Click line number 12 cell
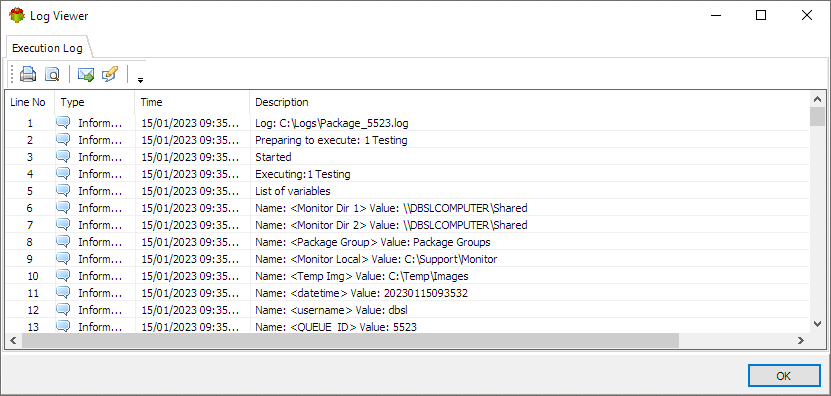831x396 pixels. click(x=30, y=310)
